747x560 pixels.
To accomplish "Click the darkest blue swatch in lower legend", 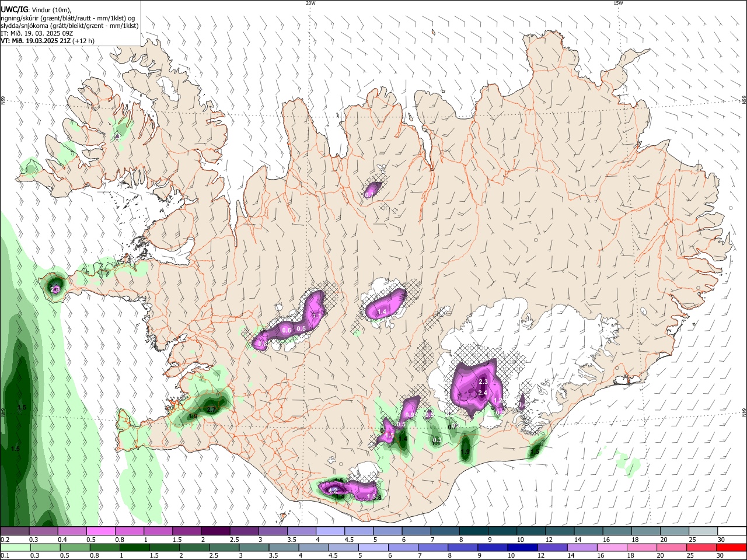I will (521, 547).
